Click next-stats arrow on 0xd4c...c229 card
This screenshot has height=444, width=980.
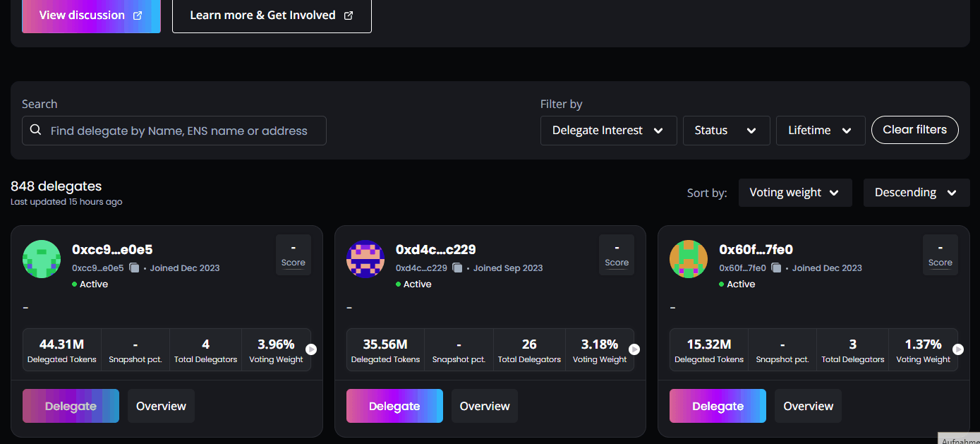click(634, 349)
